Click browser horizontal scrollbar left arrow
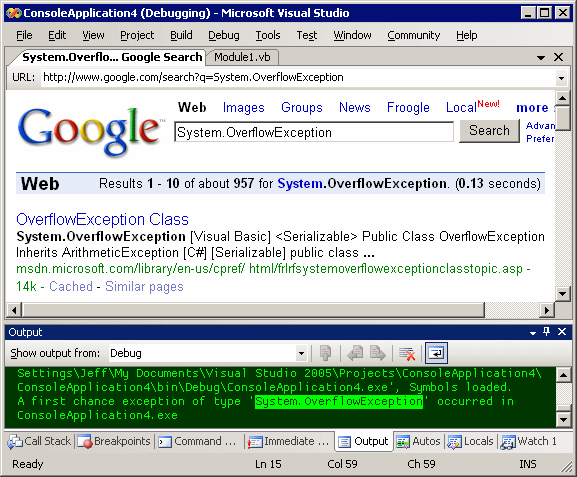 [14, 310]
